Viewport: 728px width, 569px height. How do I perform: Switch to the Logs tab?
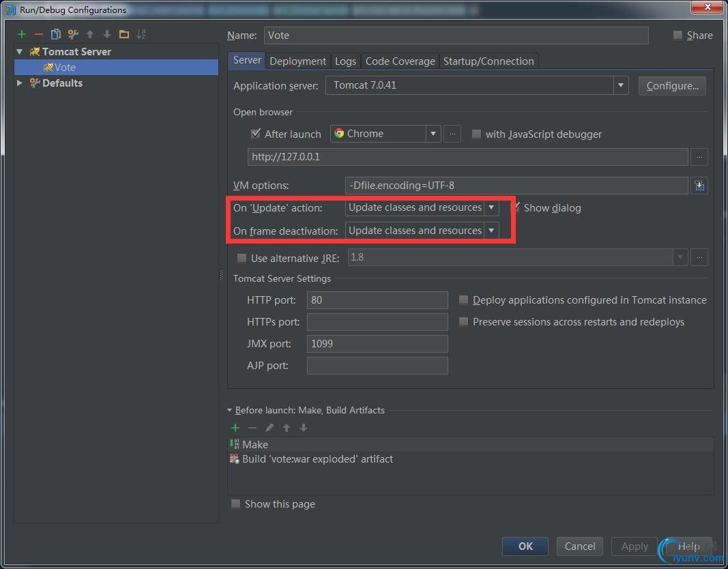point(345,61)
